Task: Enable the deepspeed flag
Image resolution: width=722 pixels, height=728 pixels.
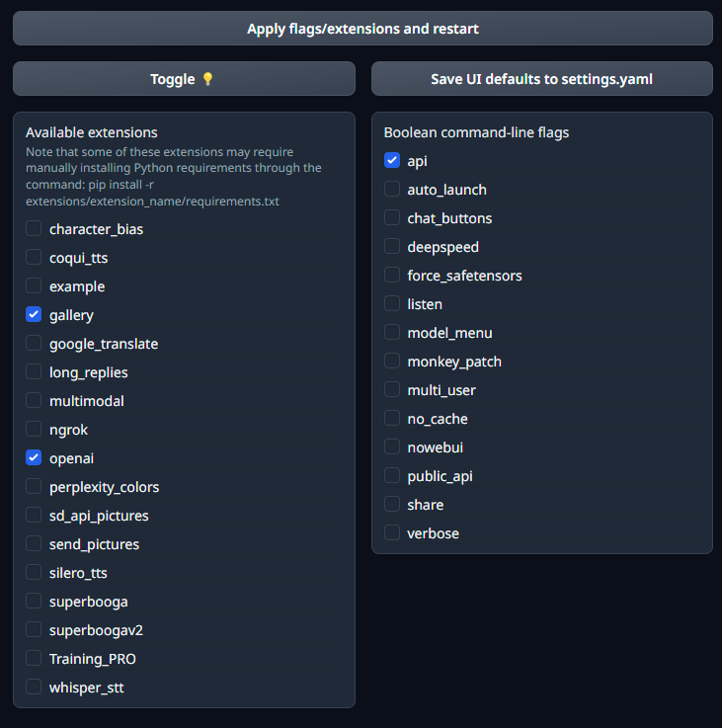Action: click(x=392, y=247)
